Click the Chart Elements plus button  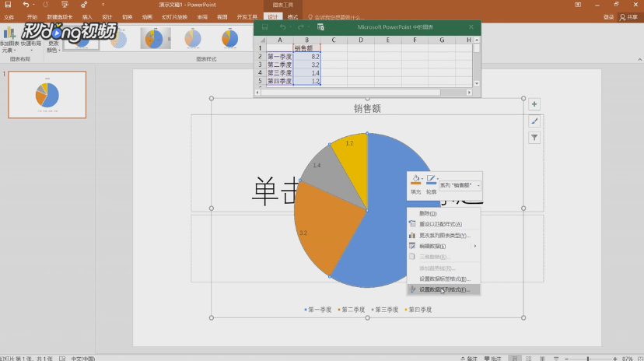tap(534, 104)
